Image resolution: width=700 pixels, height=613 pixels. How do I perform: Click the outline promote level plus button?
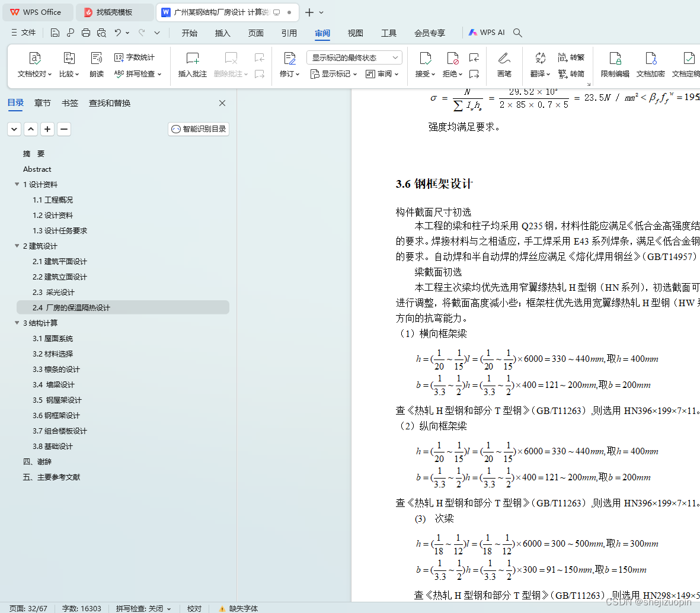[x=47, y=129]
